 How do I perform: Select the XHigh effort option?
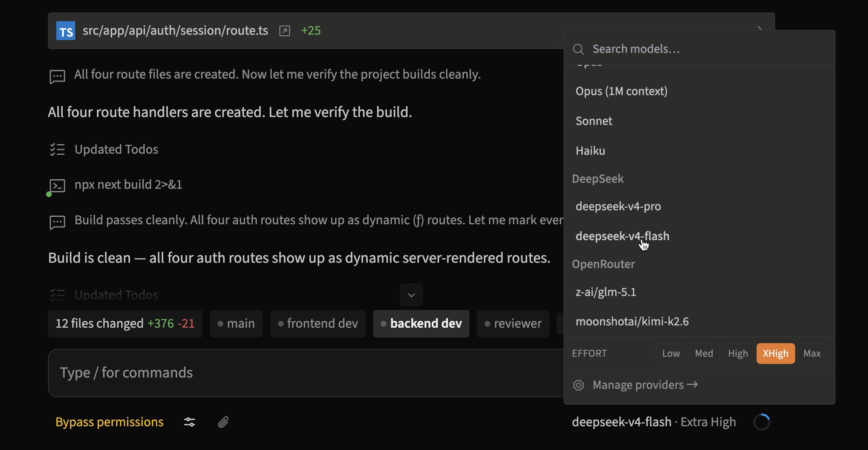(775, 353)
